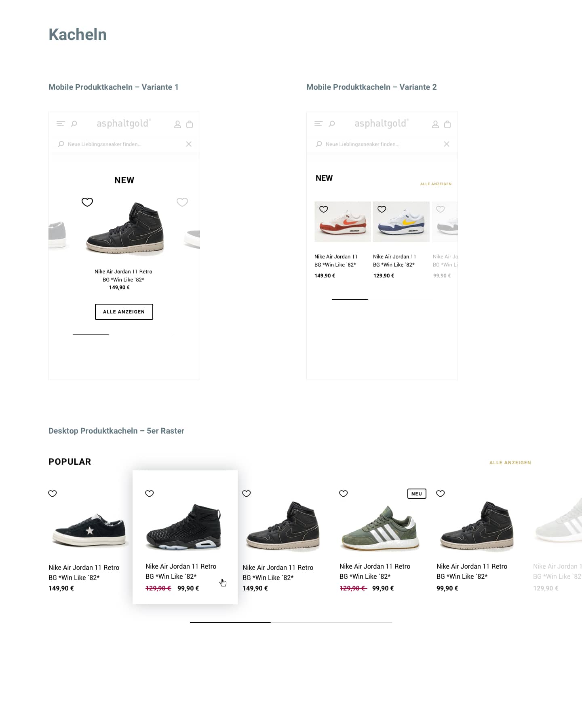Image resolution: width=582 pixels, height=728 pixels.
Task: Toggle wishlist heart on green Adidas tile
Action: coord(344,493)
